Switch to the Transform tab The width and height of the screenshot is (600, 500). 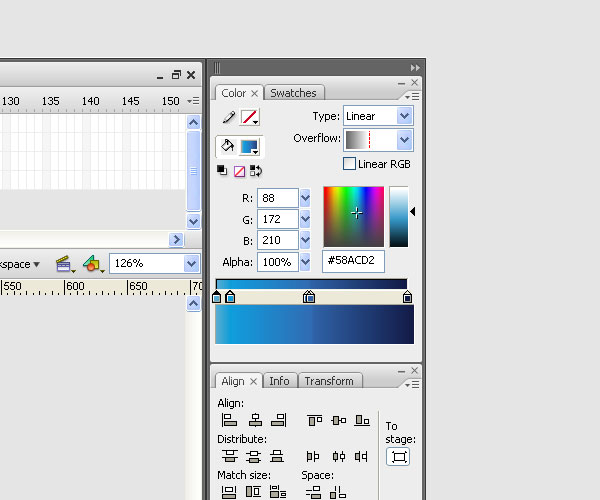click(329, 381)
